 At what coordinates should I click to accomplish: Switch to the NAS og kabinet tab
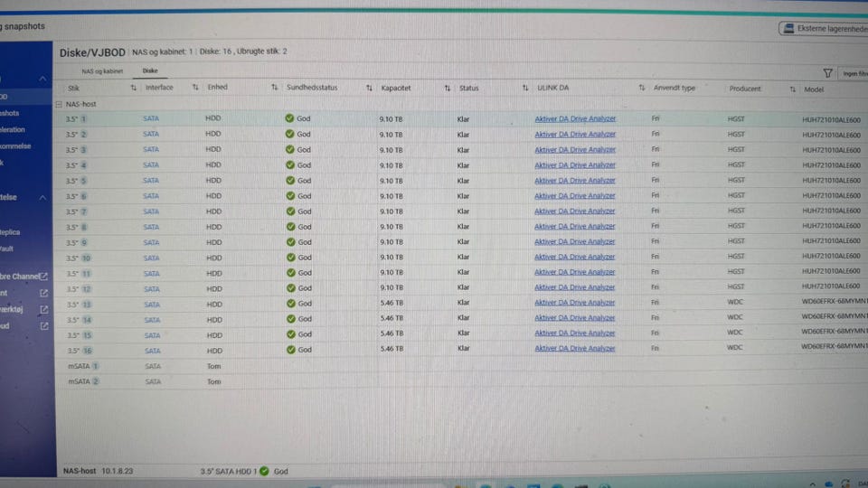102,71
